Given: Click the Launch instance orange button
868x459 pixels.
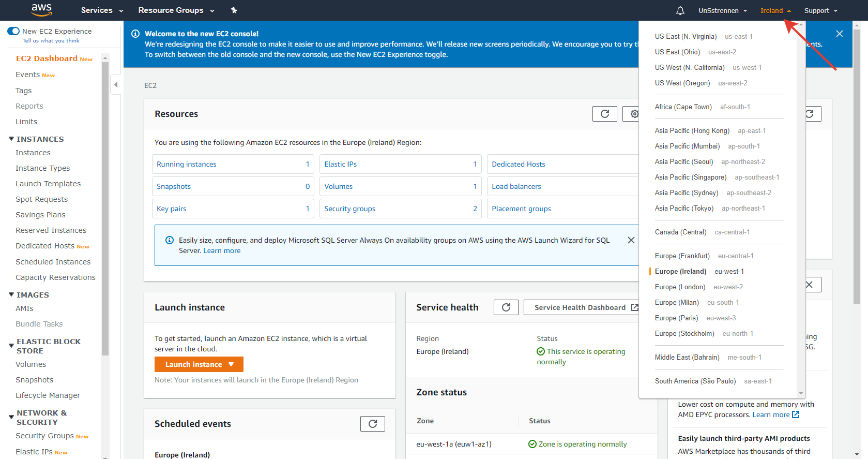Looking at the screenshot, I should (199, 364).
